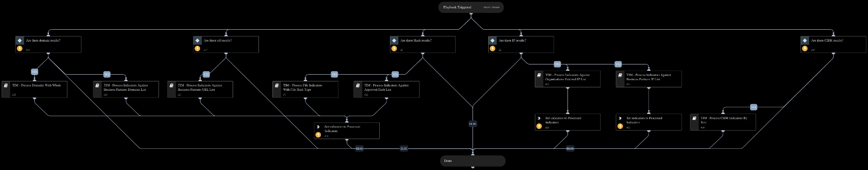Screen dimensions: 868x170
Task: Click the lightning icon on 'Are there url results?'
Action: point(197,48)
